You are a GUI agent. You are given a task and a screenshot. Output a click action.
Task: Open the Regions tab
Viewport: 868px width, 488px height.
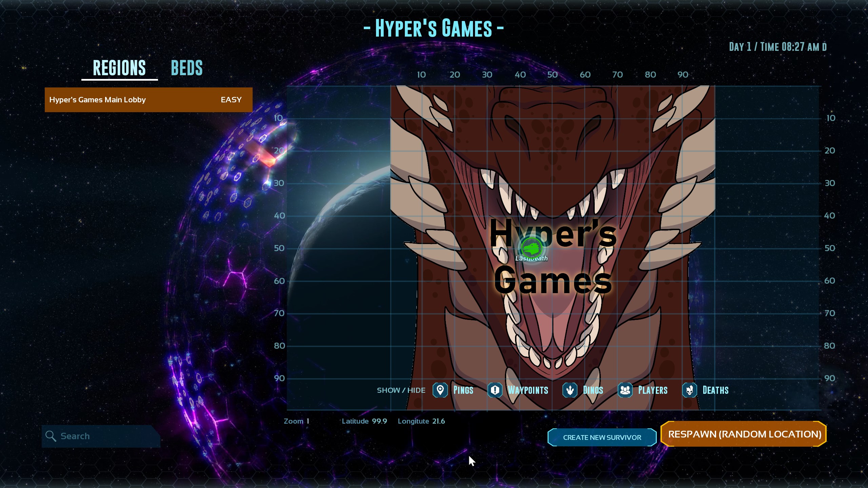click(x=119, y=68)
